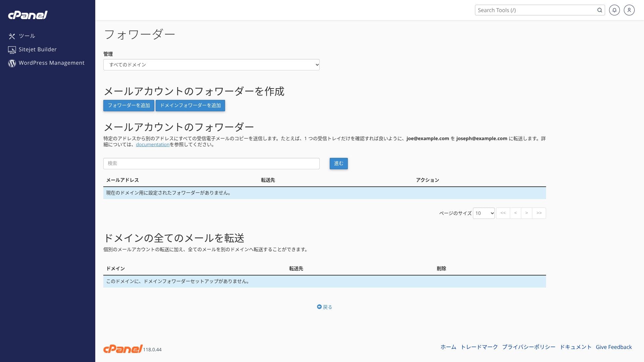644x362 pixels.
Task: Click the orange cPanel footer logo
Action: (123, 349)
